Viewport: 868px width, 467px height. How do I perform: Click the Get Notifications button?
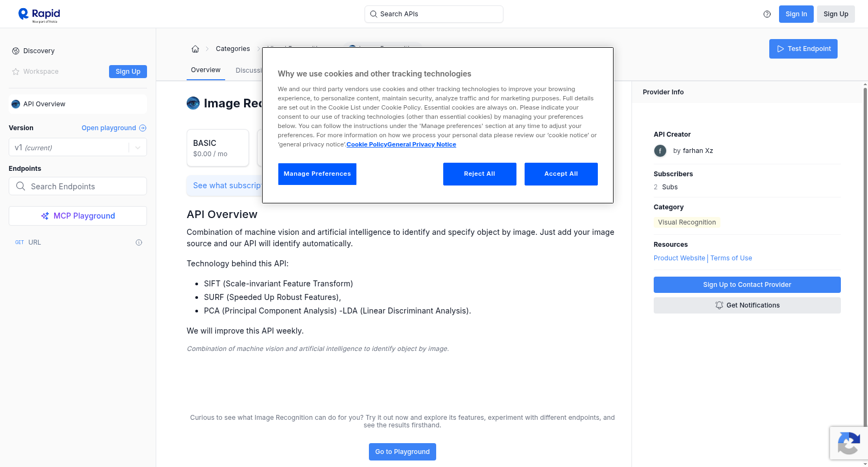click(747, 305)
